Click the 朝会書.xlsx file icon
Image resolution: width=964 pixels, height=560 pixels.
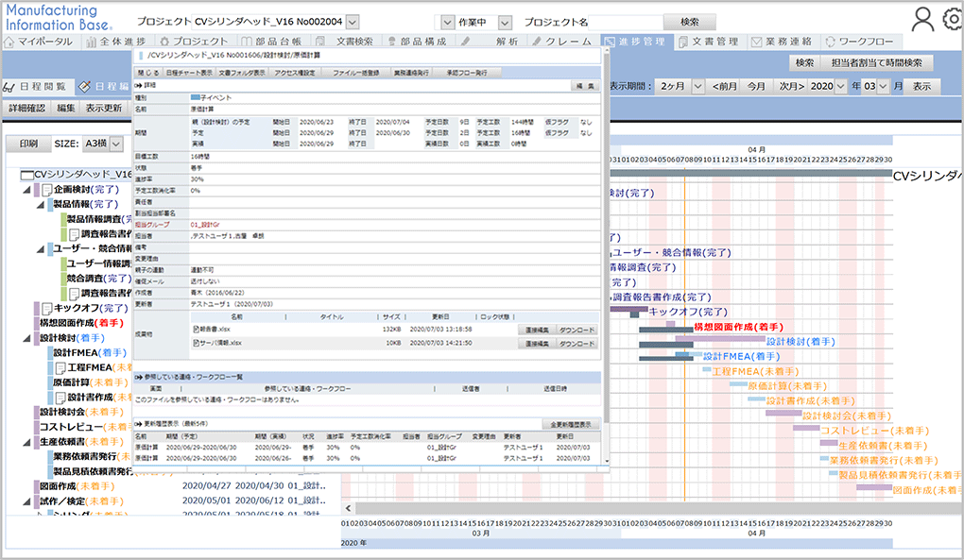pos(196,330)
